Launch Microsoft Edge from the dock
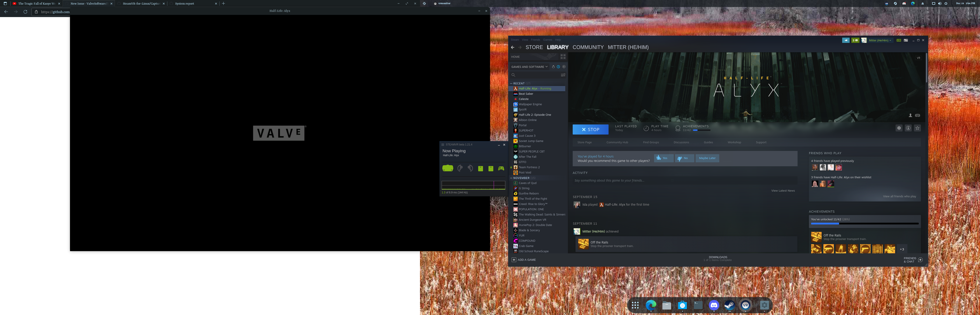This screenshot has width=980, height=315. point(651,305)
